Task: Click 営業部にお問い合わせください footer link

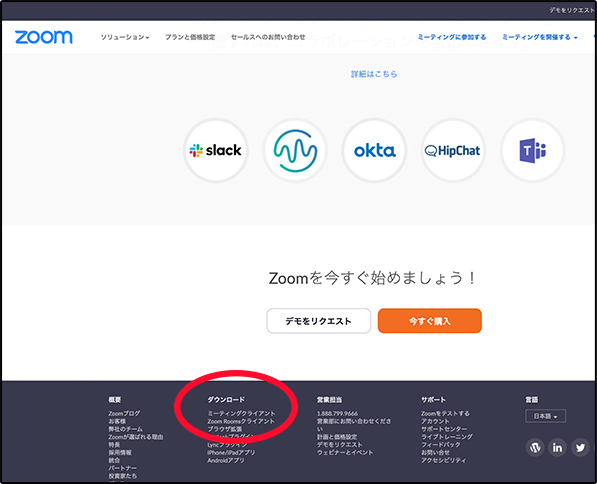Action: (354, 425)
